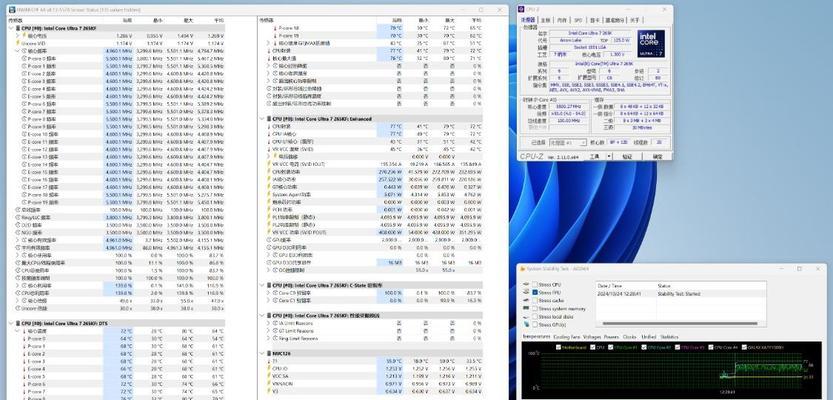Viewport: 833px width, 400px height.
Task: Switch to the Cooling Fans tab
Action: pyautogui.click(x=567, y=337)
